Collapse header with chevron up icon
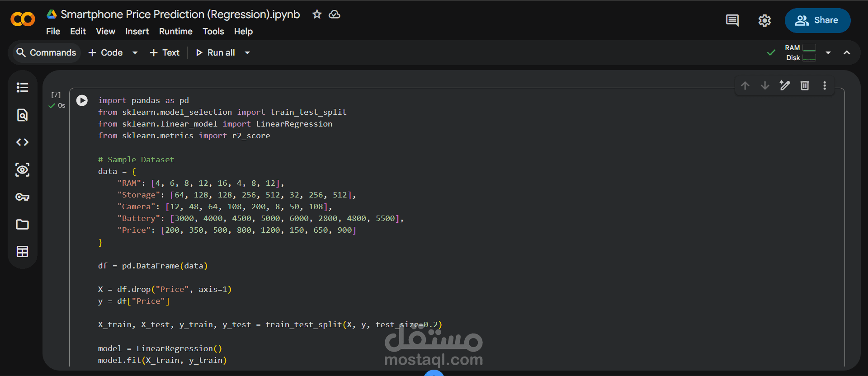Viewport: 868px width, 376px height. (847, 53)
